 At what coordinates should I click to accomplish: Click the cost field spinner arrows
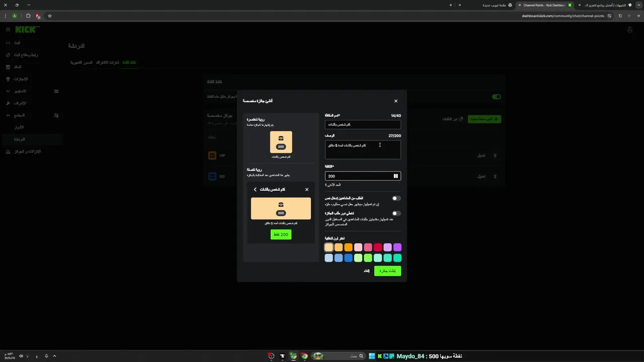click(395, 176)
